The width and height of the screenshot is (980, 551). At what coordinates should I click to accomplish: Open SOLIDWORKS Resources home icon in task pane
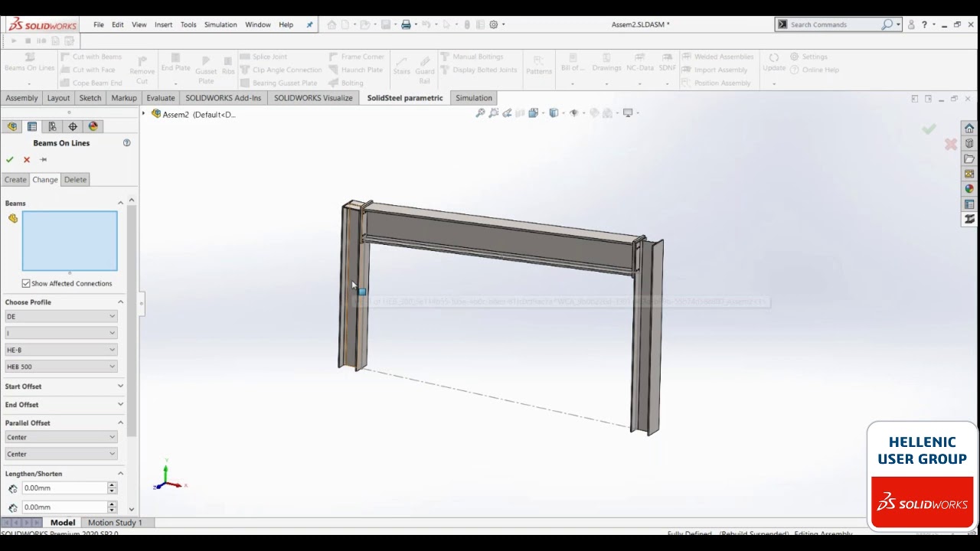pos(969,128)
